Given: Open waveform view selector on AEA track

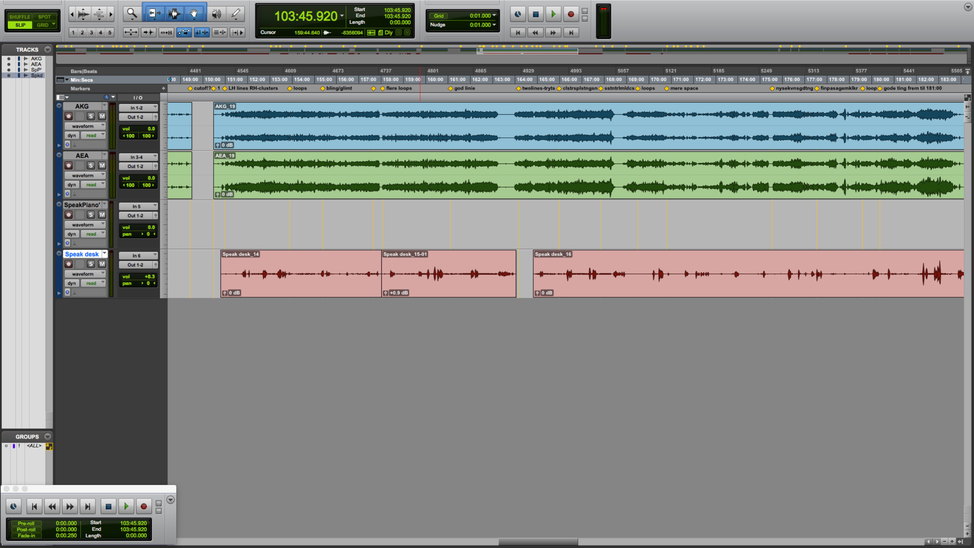Looking at the screenshot, I should 85,175.
